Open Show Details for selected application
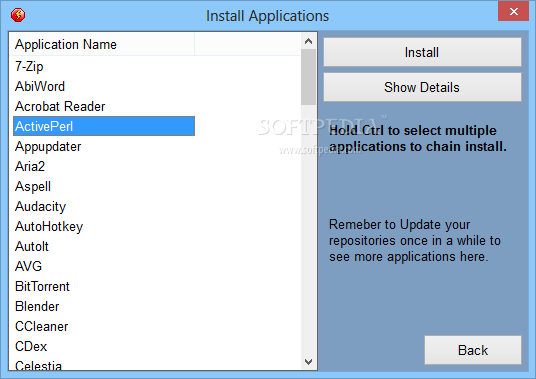 tap(422, 87)
